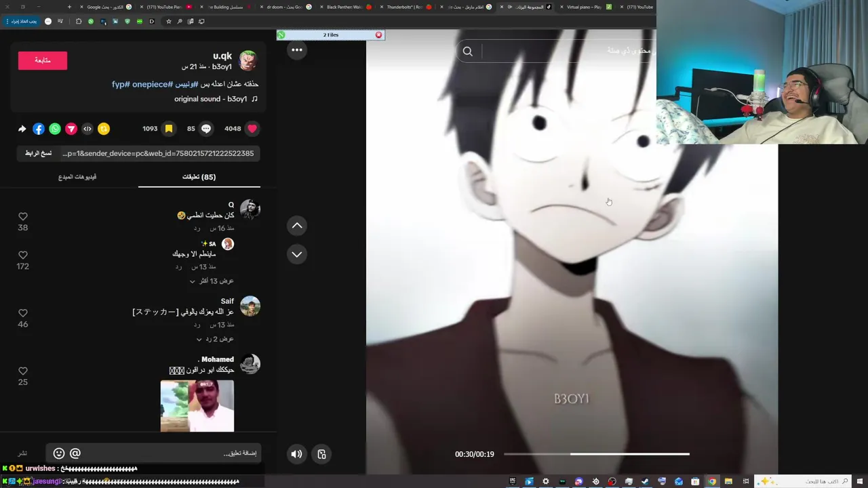Viewport: 868px width, 488px height.
Task: Mute the video with the speaker icon
Action: click(296, 454)
